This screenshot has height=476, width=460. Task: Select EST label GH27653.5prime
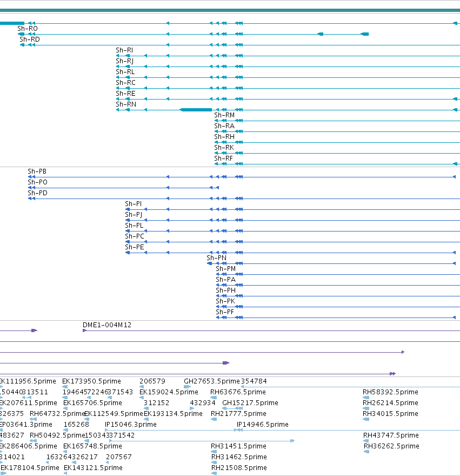[212, 381]
